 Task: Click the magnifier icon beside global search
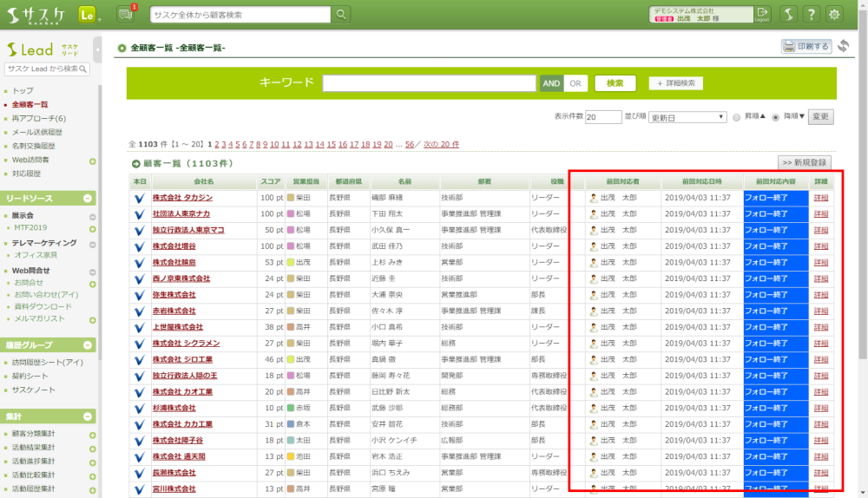[342, 15]
